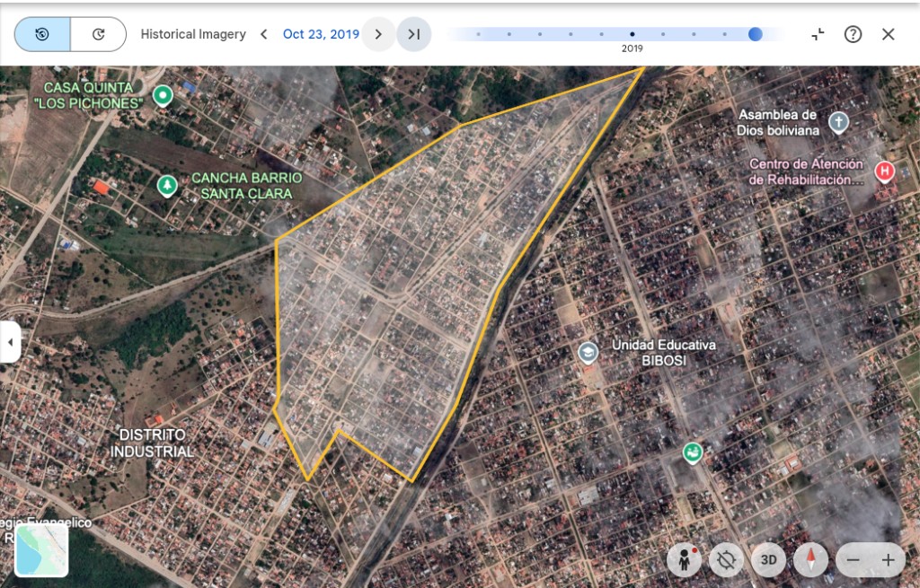Click the blue timeline slider handle
The image size is (920, 588).
[x=755, y=34]
